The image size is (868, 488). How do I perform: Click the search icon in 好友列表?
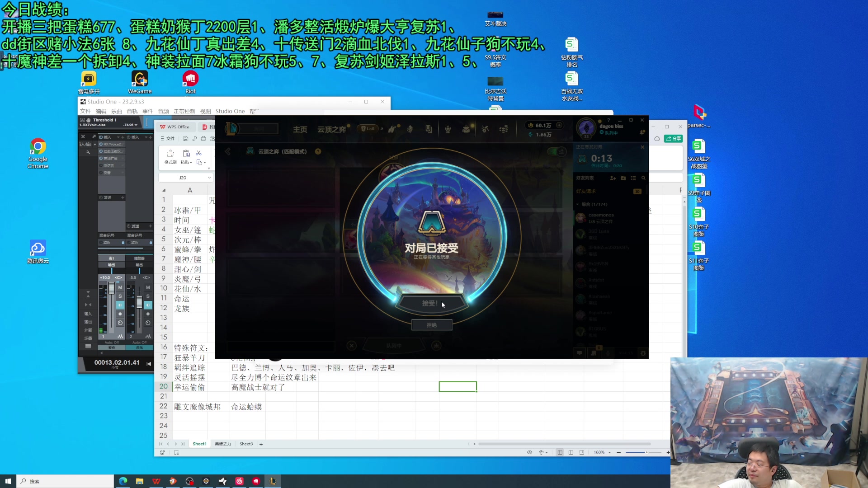coord(643,178)
